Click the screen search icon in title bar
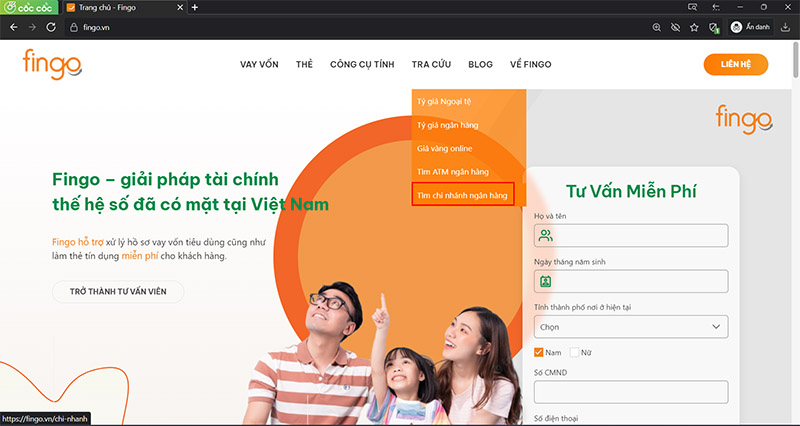This screenshot has width=800, height=426. (x=692, y=7)
